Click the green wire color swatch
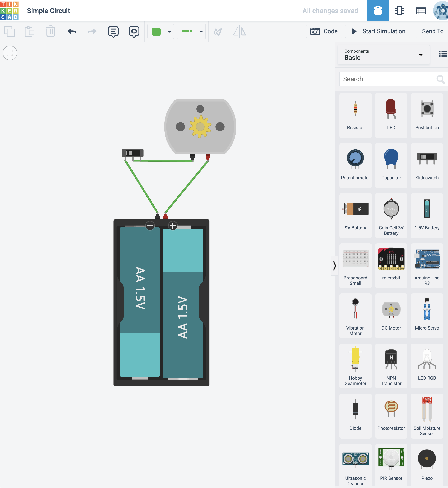Viewport: 448px width, 488px height. [x=156, y=32]
